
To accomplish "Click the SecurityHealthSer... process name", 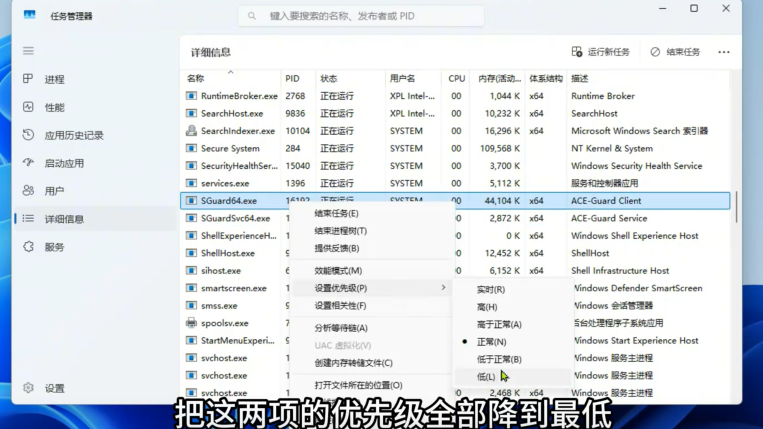I will 239,166.
